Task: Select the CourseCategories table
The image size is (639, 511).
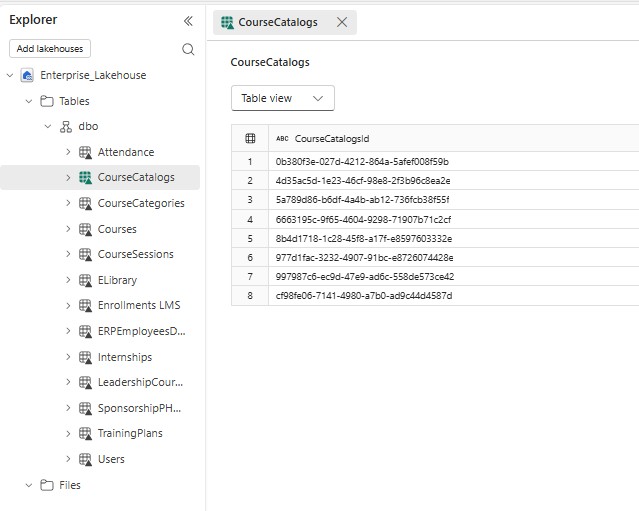Action: 141,203
